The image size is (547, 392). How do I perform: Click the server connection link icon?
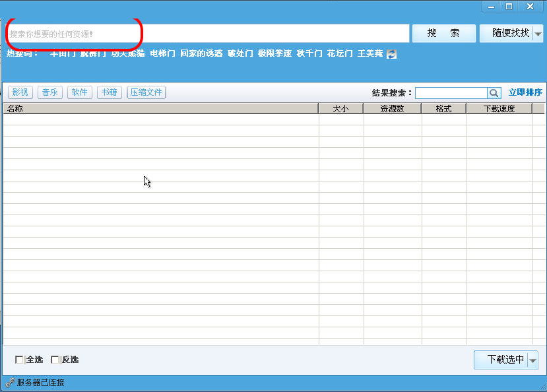(x=10, y=383)
